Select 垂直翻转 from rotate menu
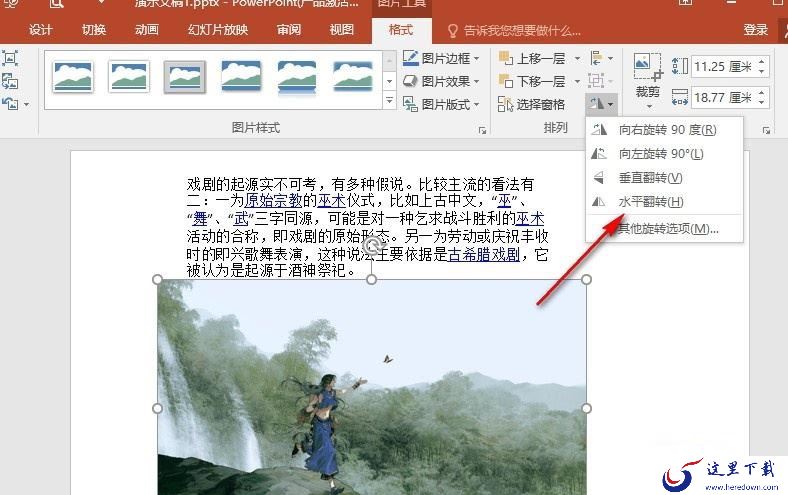This screenshot has width=788, height=495. tap(664, 177)
